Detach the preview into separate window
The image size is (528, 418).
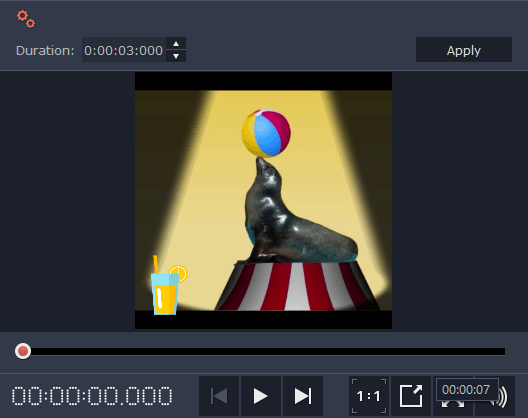[411, 396]
